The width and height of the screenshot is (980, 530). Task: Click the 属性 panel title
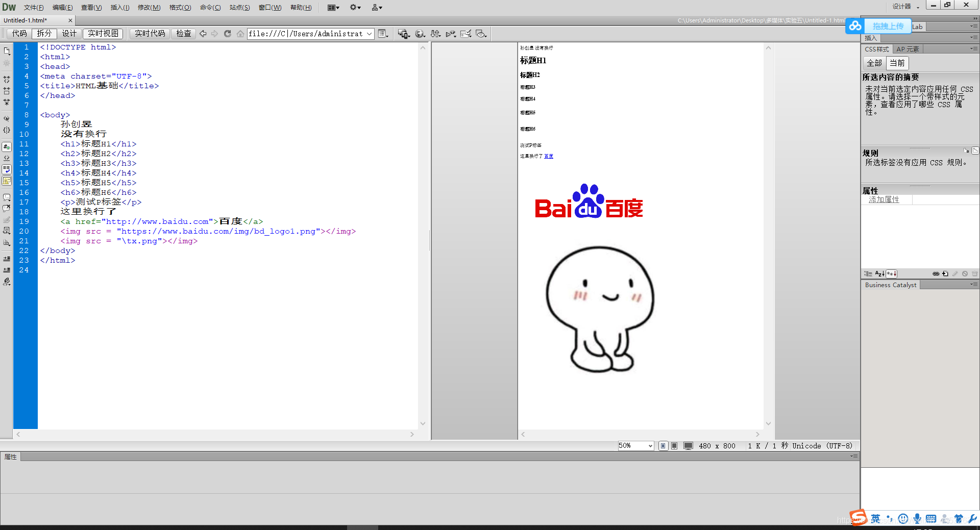coord(10,457)
